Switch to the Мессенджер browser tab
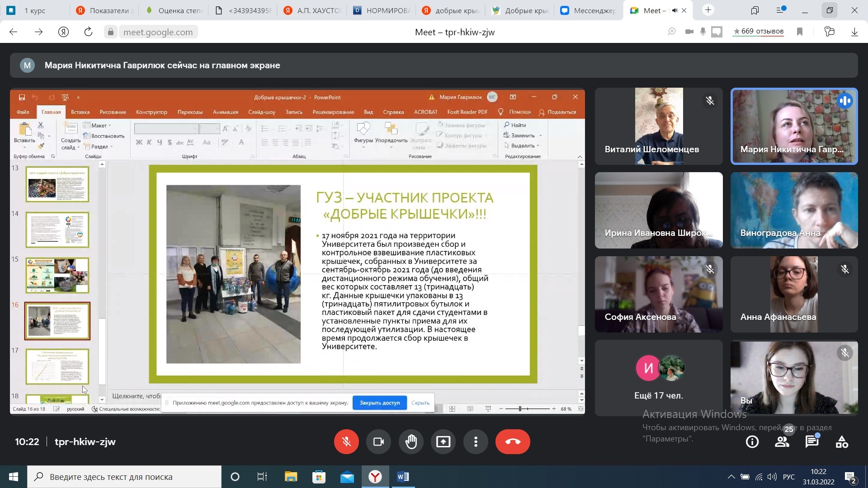Viewport: 868px width, 488px height. 589,10
